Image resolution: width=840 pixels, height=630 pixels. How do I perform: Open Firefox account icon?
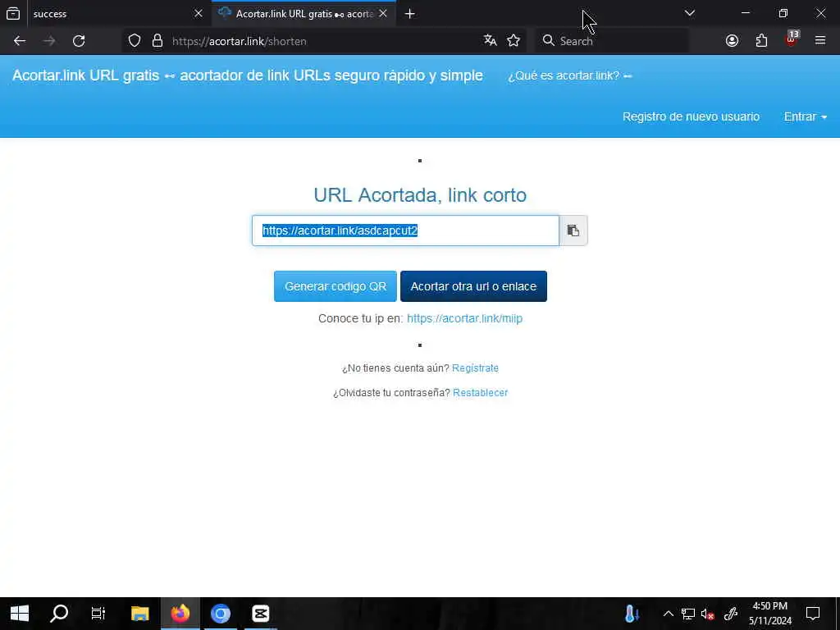click(732, 41)
